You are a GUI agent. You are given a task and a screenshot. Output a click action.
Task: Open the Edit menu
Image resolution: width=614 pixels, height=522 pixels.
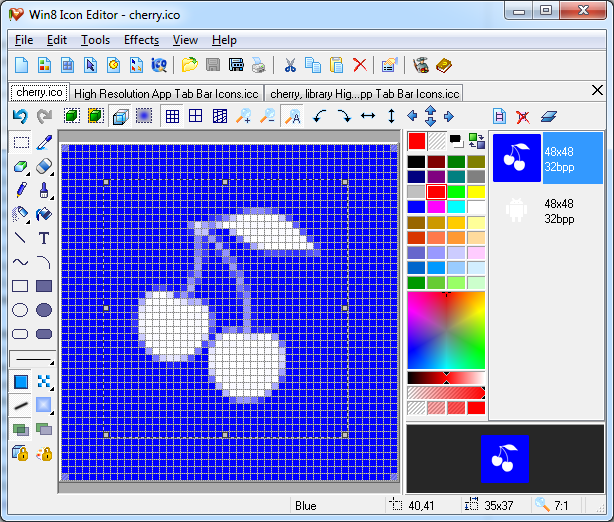coord(57,40)
